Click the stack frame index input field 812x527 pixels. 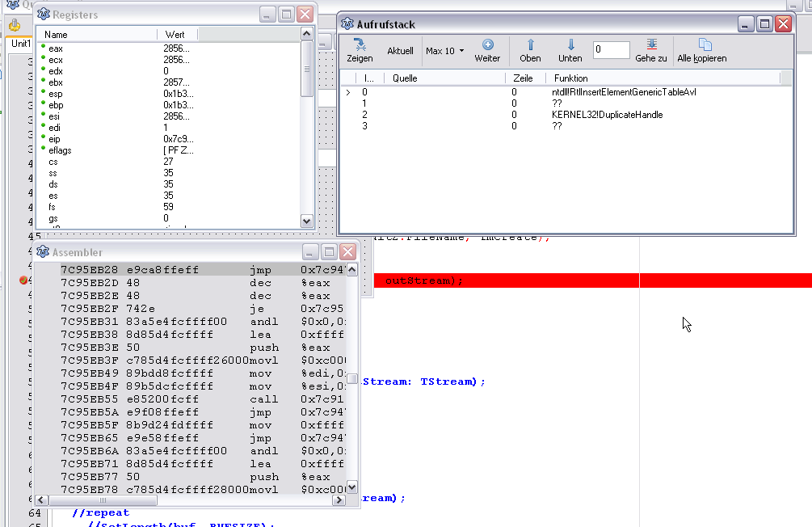611,50
